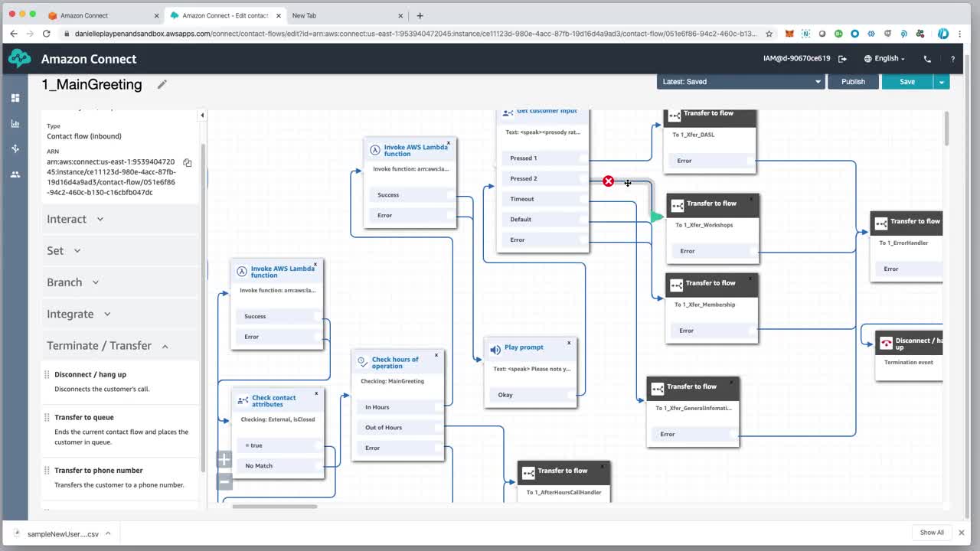
Task: Open the help question mark icon
Action: [x=952, y=59]
